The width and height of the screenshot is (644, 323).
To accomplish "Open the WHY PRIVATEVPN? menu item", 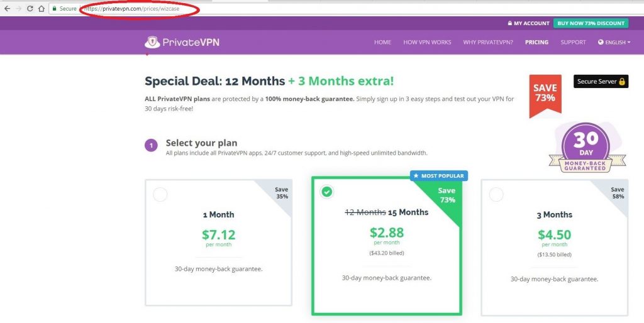I will pyautogui.click(x=488, y=42).
